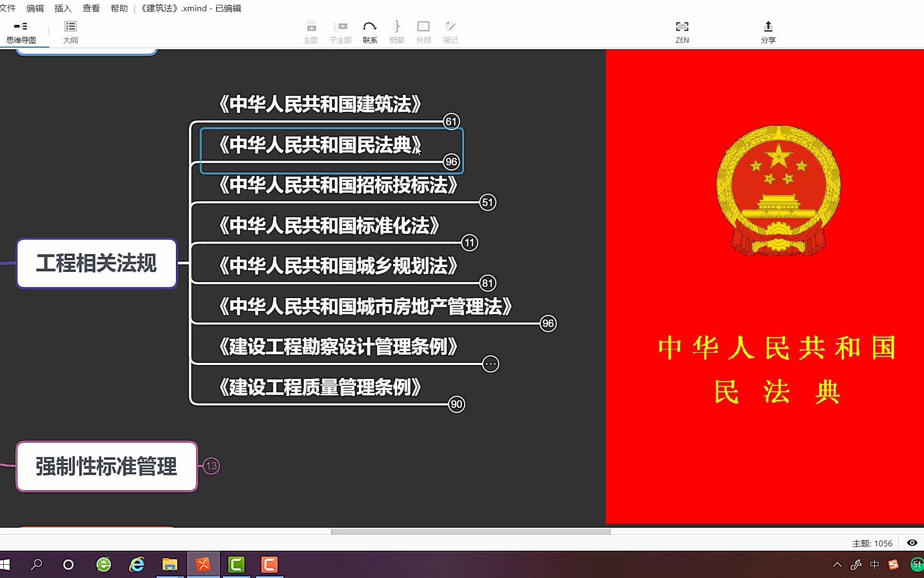Open orange Camtasia recorder on taskbar

pyautogui.click(x=269, y=565)
